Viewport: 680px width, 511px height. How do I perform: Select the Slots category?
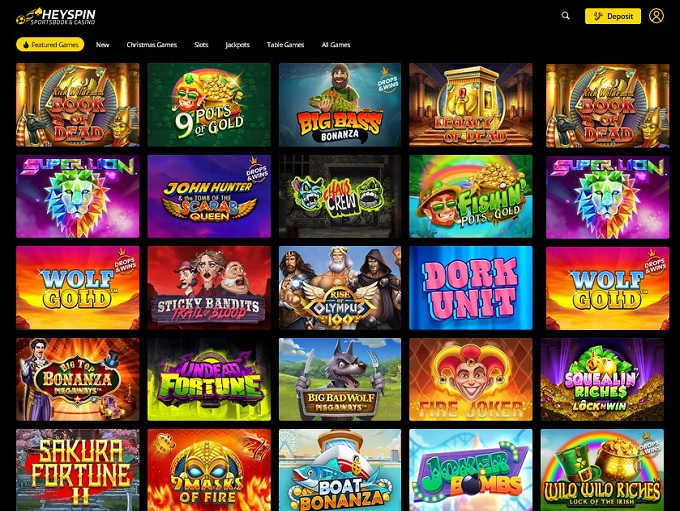[201, 45]
